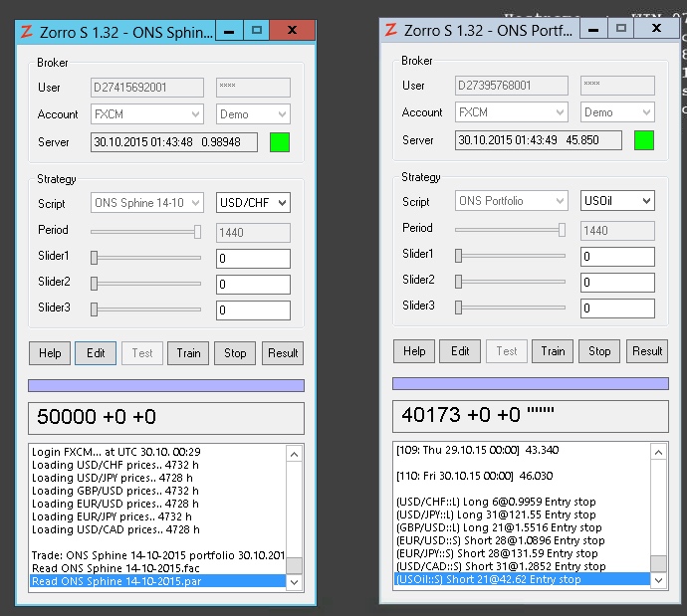687x616 pixels.
Task: Click Slider3 track in ONS Portfolio window
Action: 510,307
